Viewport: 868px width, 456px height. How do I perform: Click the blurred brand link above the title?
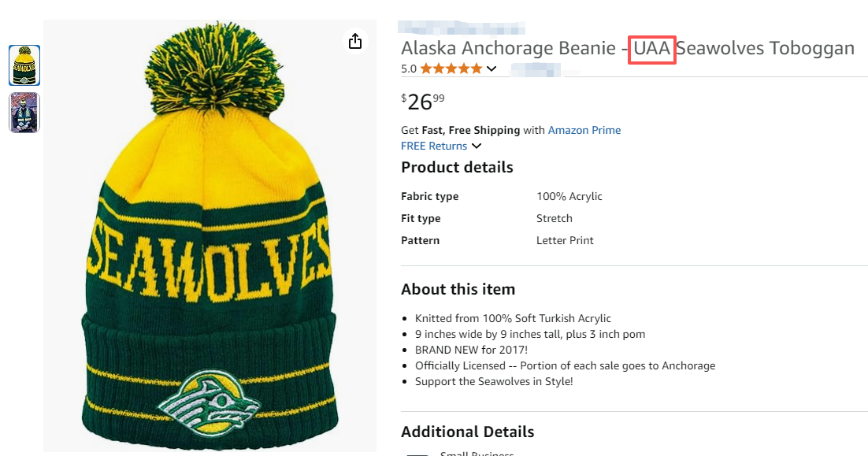click(462, 28)
